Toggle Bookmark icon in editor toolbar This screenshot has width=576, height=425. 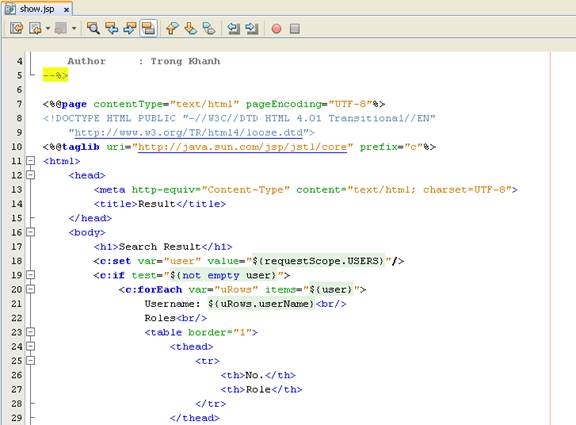(209, 28)
